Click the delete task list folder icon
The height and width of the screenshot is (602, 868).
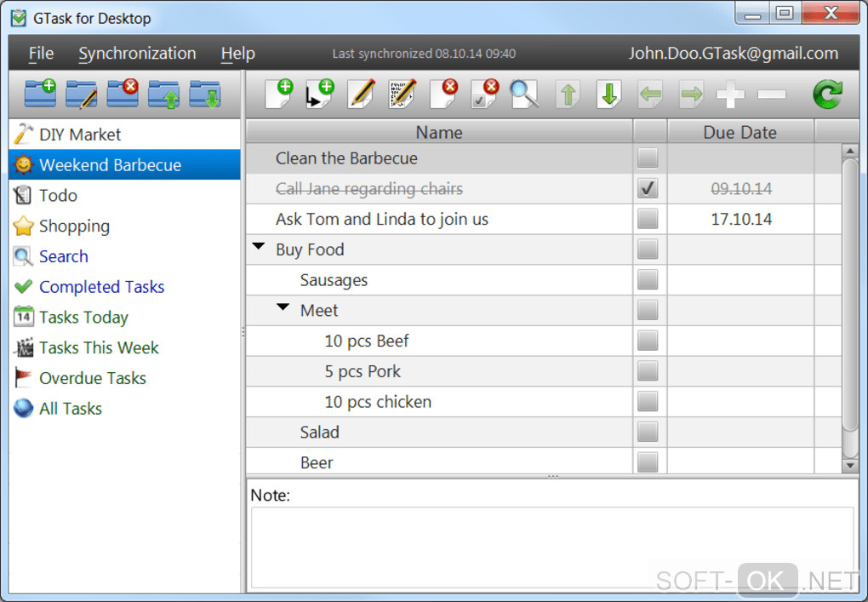point(123,94)
